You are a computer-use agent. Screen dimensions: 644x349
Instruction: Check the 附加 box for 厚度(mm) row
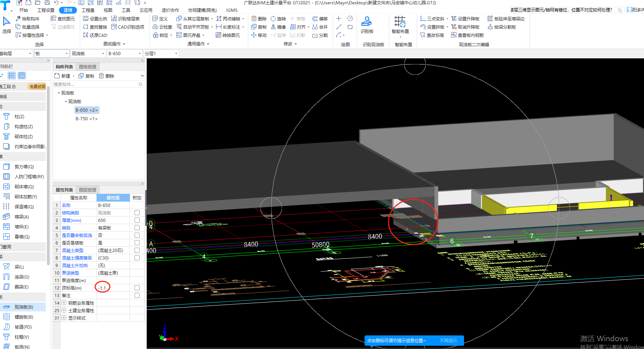click(137, 220)
